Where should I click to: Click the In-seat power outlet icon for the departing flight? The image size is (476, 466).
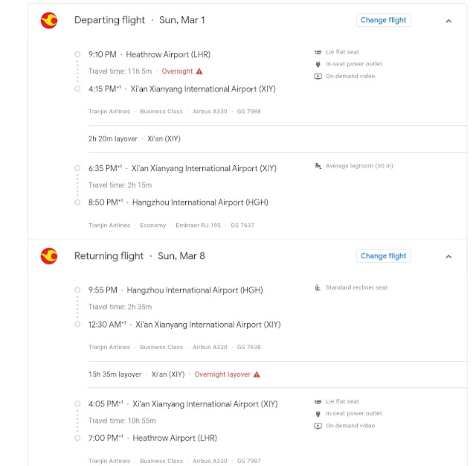coord(318,64)
